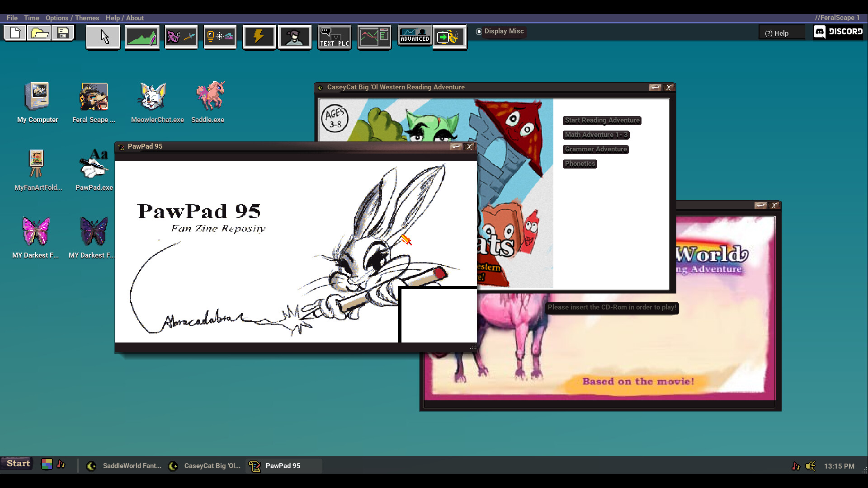Minimize the SaddleWorld window
The height and width of the screenshot is (488, 868).
[760, 205]
